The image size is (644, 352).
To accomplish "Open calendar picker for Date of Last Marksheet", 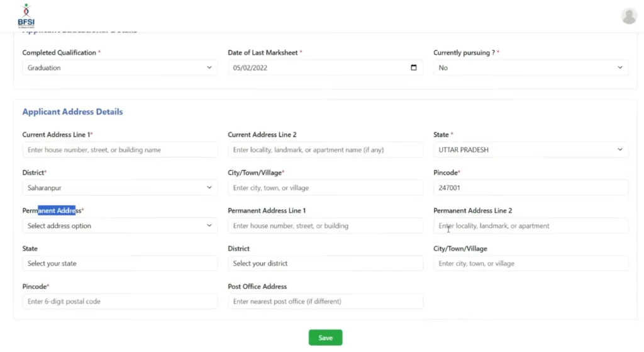I will [x=413, y=68].
